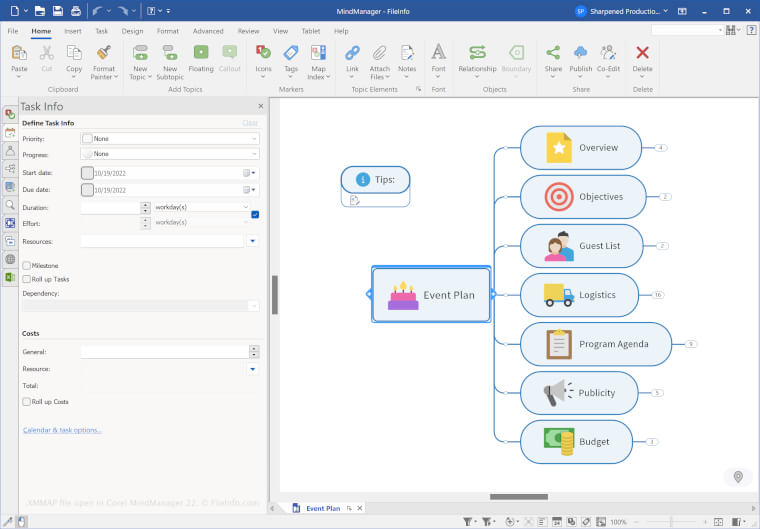Click the General cost input field
This screenshot has width=760, height=529.
click(164, 352)
